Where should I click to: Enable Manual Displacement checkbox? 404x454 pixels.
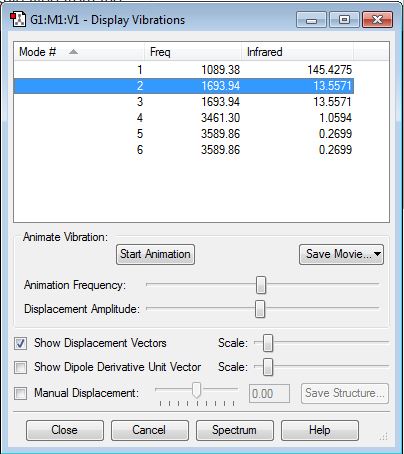click(x=20, y=393)
